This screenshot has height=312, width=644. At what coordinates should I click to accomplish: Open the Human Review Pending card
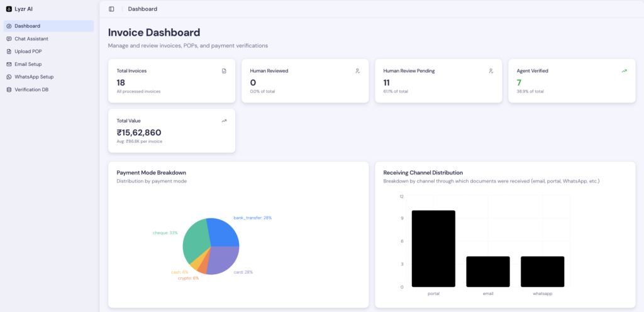438,81
